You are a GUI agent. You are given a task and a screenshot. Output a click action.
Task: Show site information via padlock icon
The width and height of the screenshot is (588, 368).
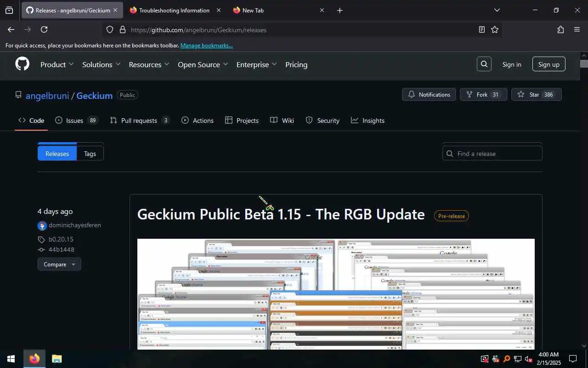(x=122, y=29)
